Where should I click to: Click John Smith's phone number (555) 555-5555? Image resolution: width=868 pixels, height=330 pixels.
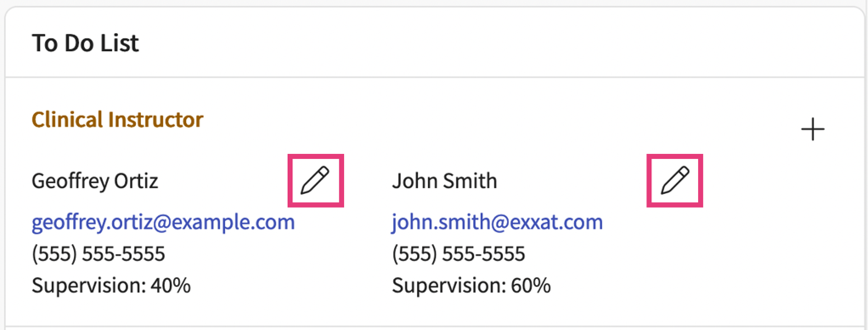pyautogui.click(x=459, y=254)
